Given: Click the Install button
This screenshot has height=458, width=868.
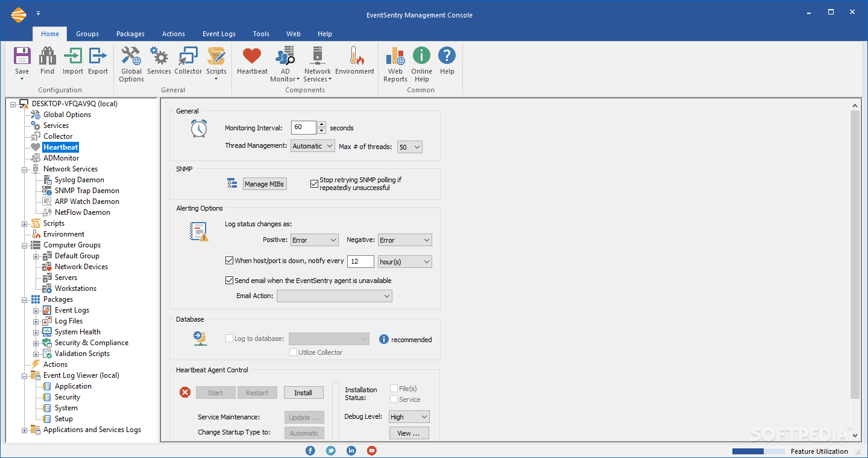Looking at the screenshot, I should point(303,393).
